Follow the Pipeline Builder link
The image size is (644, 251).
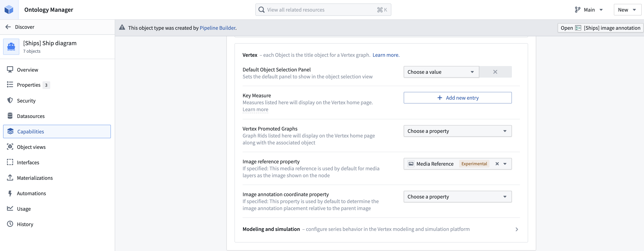click(x=217, y=28)
